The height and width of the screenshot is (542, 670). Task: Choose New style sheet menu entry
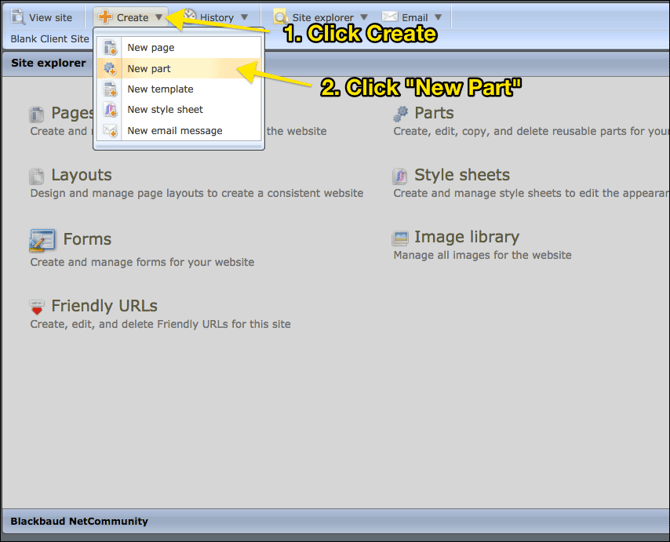point(165,110)
